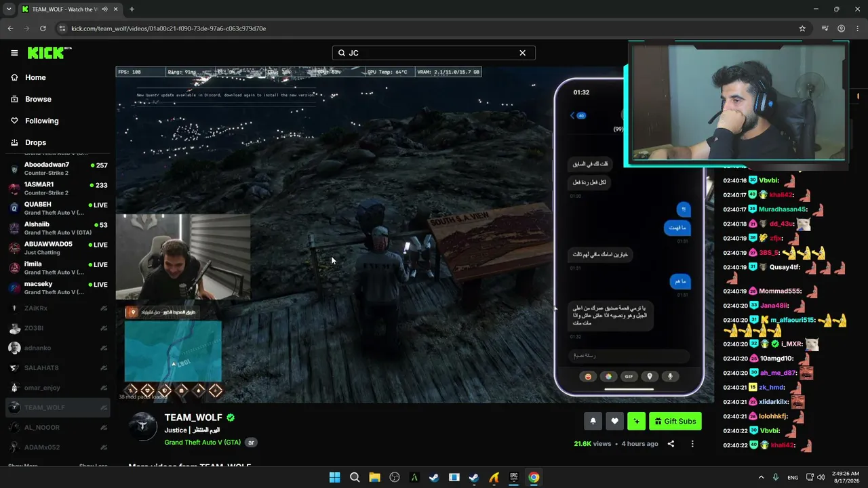Screen dimensions: 868x488
Task: Open the TEAM_WOLF channel name link
Action: pyautogui.click(x=193, y=418)
